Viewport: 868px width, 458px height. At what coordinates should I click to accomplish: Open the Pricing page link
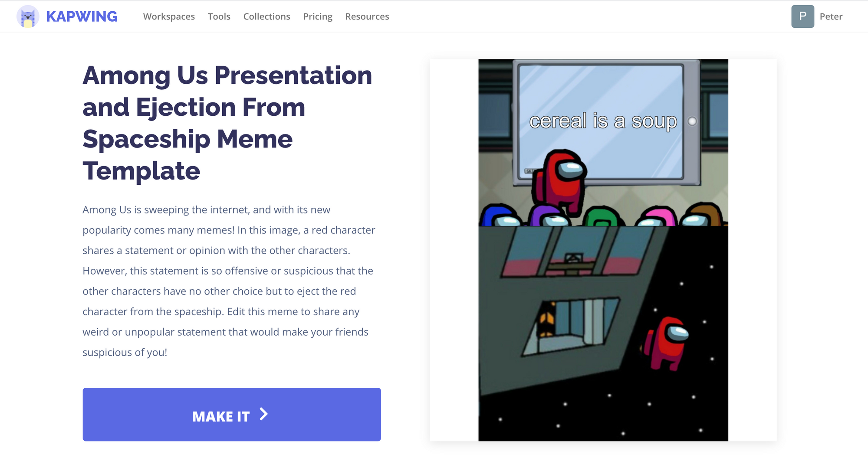318,16
